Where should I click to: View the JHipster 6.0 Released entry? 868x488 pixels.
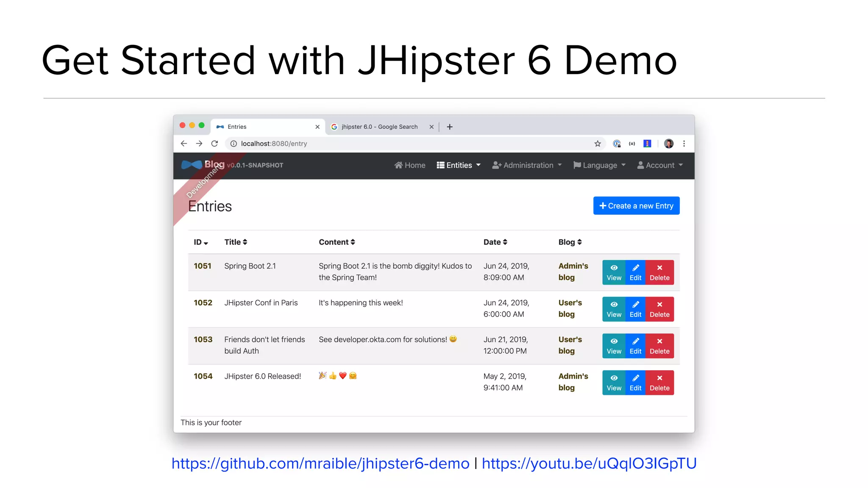click(x=614, y=383)
